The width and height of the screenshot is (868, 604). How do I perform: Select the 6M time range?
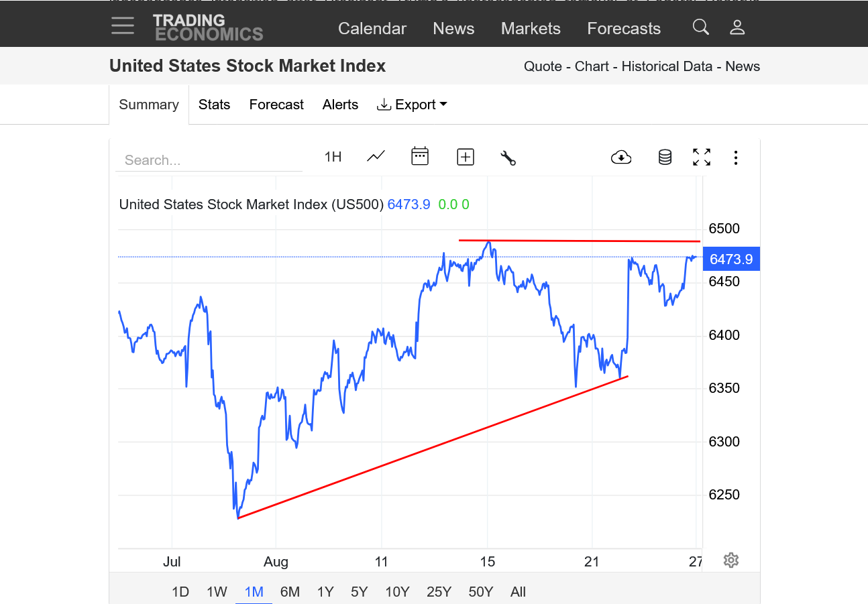click(x=290, y=592)
